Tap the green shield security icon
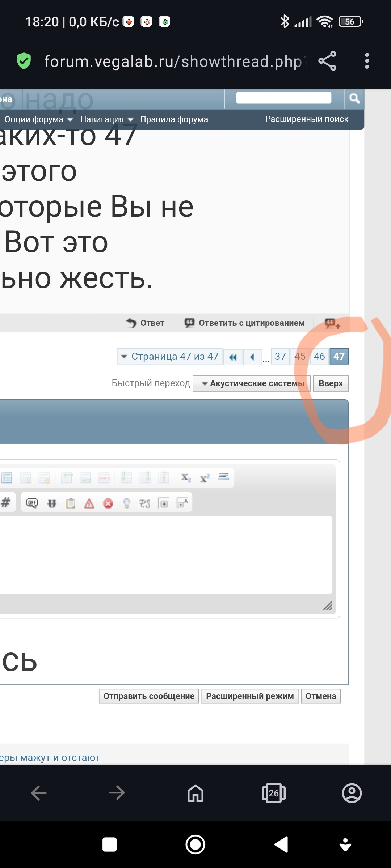 pos(24,61)
